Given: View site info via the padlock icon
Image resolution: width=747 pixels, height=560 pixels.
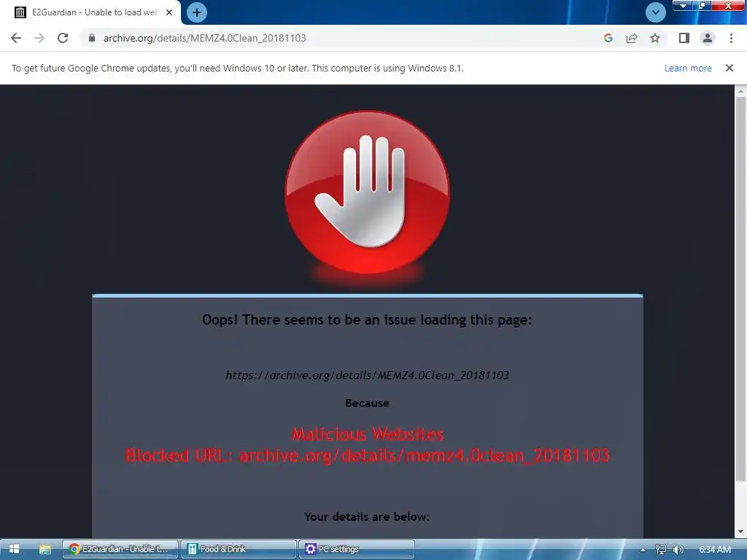Looking at the screenshot, I should click(x=92, y=38).
